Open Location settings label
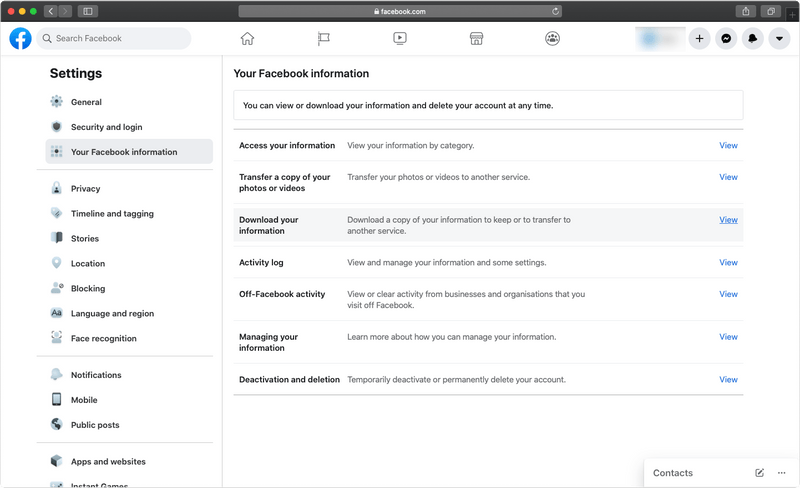The width and height of the screenshot is (800, 488). pyautogui.click(x=88, y=263)
